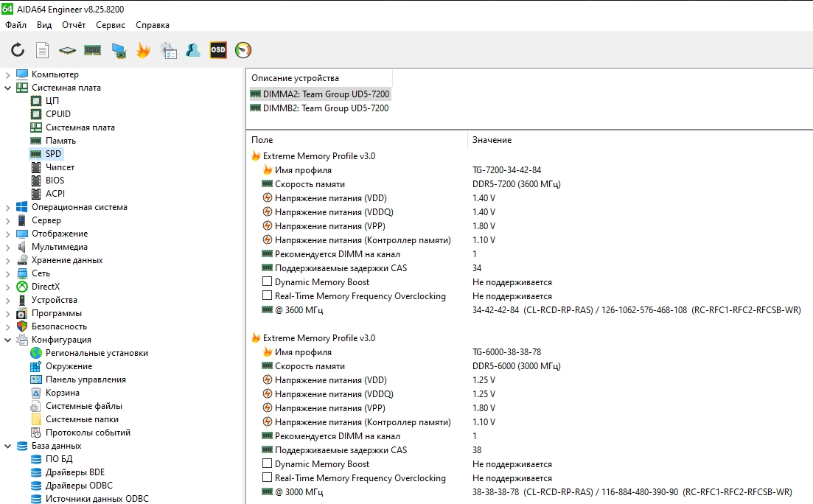
Task: Open the OSD panel toolbar icon
Action: pyautogui.click(x=218, y=50)
